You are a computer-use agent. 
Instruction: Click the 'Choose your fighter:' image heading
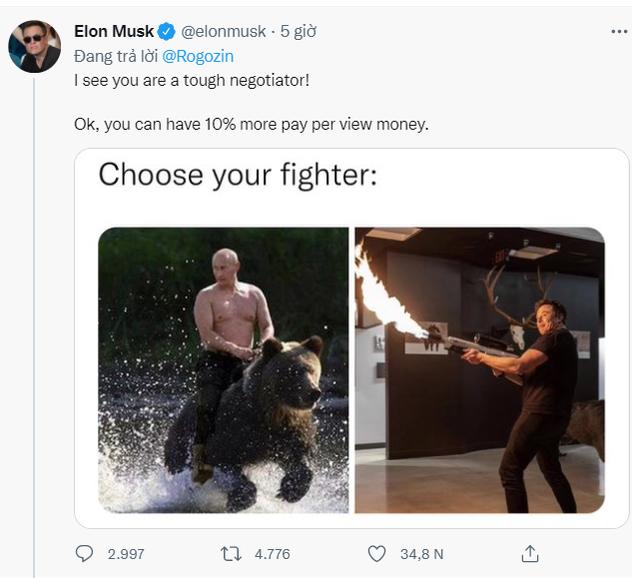(237, 175)
